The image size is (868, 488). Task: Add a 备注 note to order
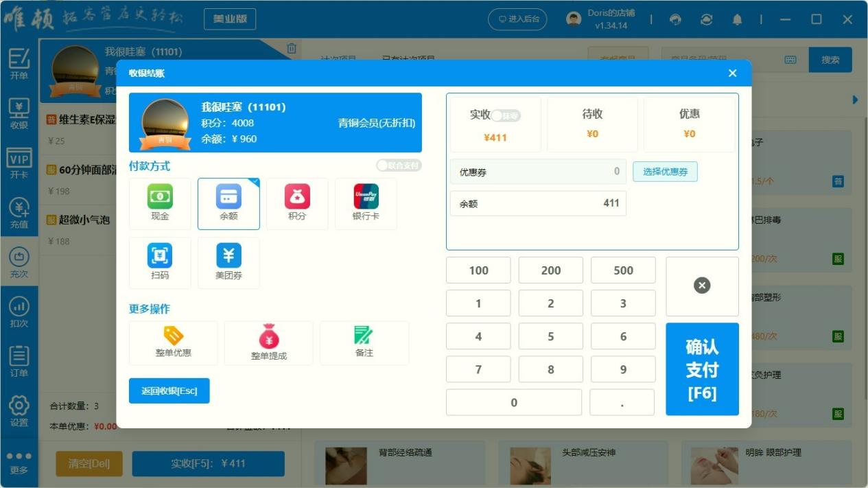[x=364, y=343]
